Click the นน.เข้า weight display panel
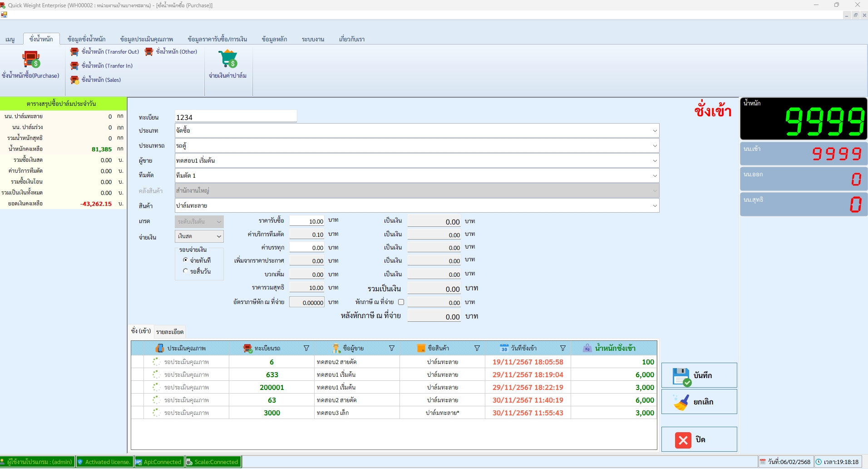The height and width of the screenshot is (469, 868). [804, 154]
